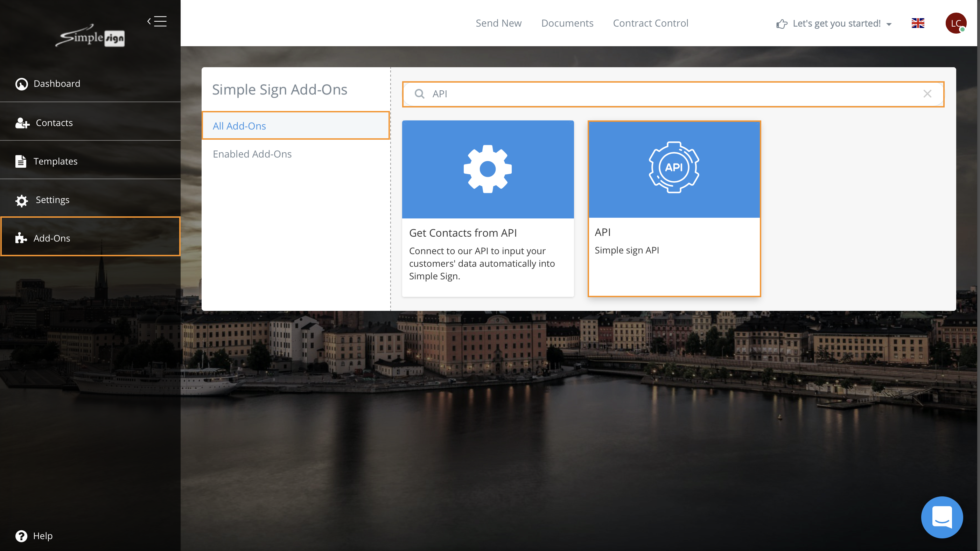Click the Simple sign API description text

(x=626, y=250)
